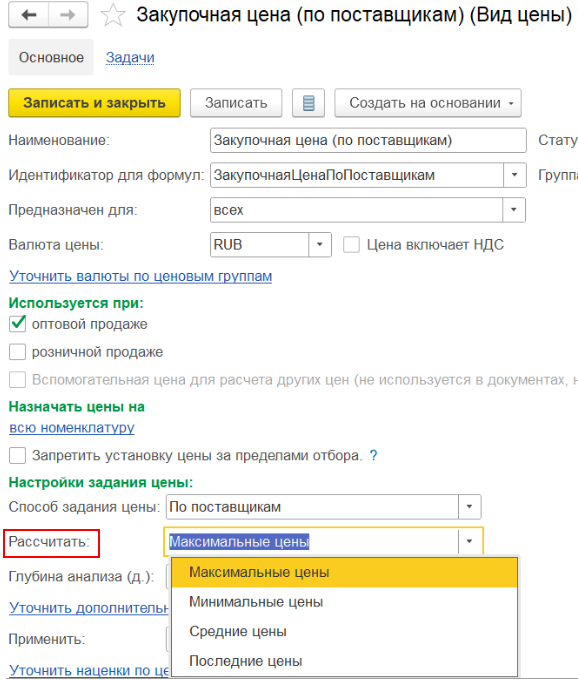Click the Записать и закрыть button
This screenshot has height=680, width=578.
[x=95, y=103]
